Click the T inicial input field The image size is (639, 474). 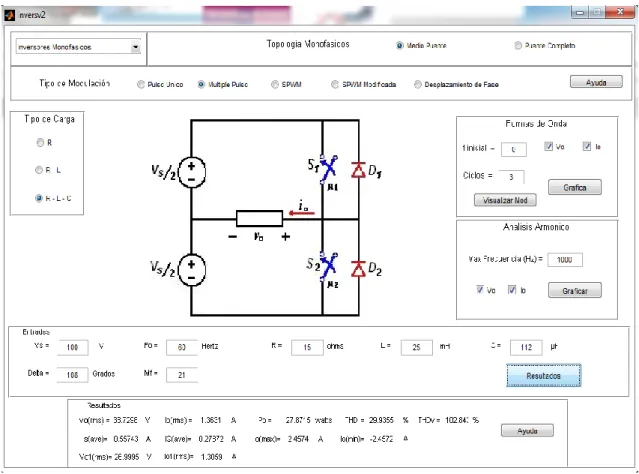[x=513, y=150]
